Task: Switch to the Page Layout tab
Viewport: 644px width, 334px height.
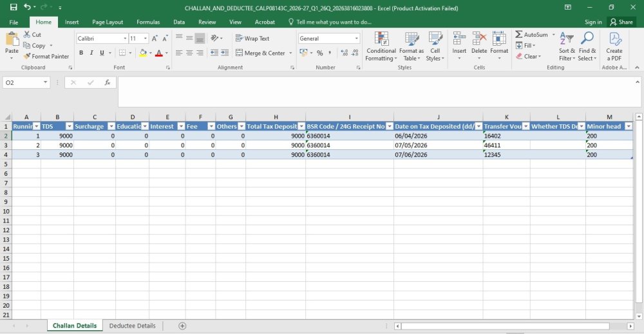Action: (108, 22)
